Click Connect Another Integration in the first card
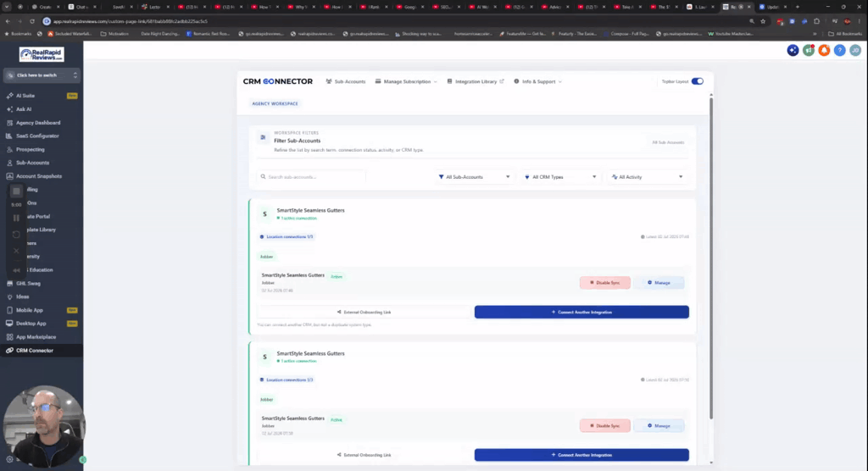This screenshot has height=471, width=868. 581,312
